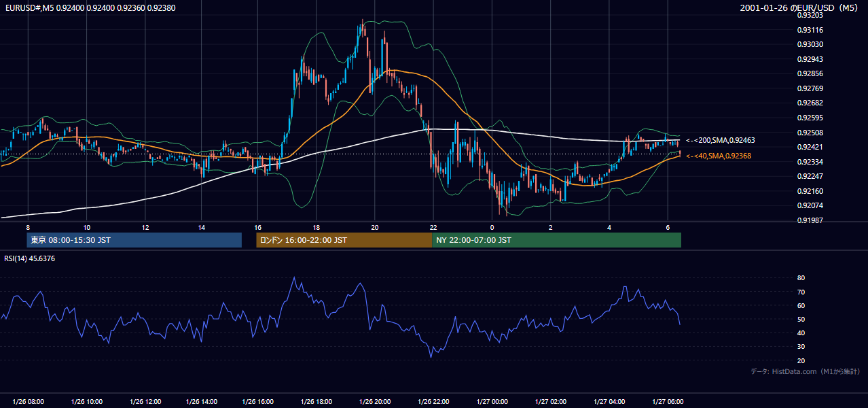The height and width of the screenshot is (408, 868).
Task: Click the RSI(14) 45.6376 indicator label
Action: (30, 258)
